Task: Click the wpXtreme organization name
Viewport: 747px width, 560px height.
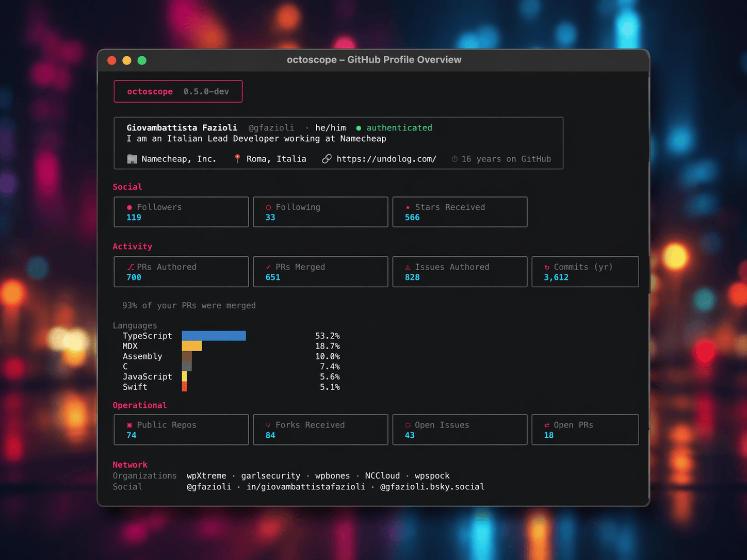Action: 206,475
